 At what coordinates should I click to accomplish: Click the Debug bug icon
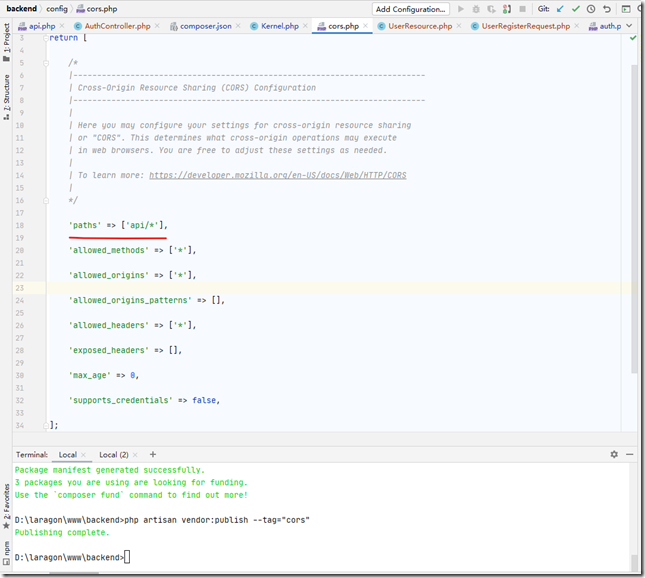[476, 9]
